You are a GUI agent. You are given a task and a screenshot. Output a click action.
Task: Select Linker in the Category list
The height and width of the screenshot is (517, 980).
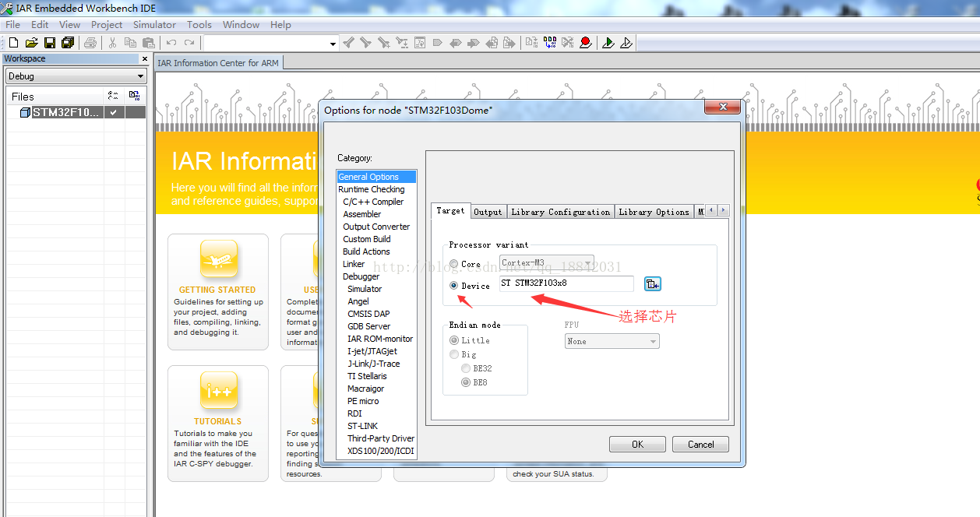354,264
